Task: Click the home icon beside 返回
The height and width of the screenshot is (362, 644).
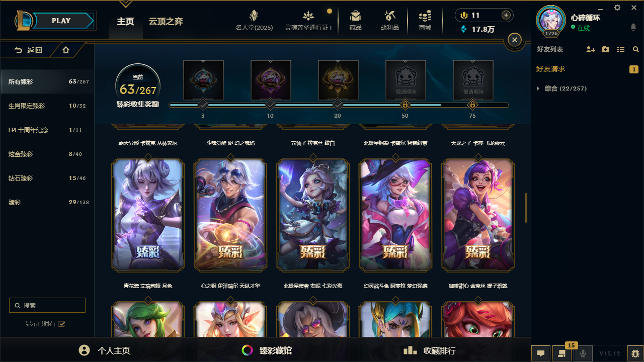Action: [x=66, y=50]
